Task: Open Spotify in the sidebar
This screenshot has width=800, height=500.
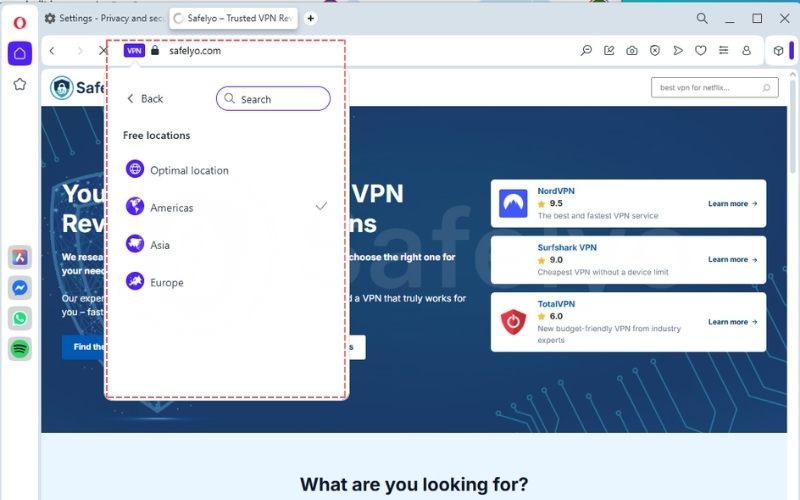Action: 20,349
